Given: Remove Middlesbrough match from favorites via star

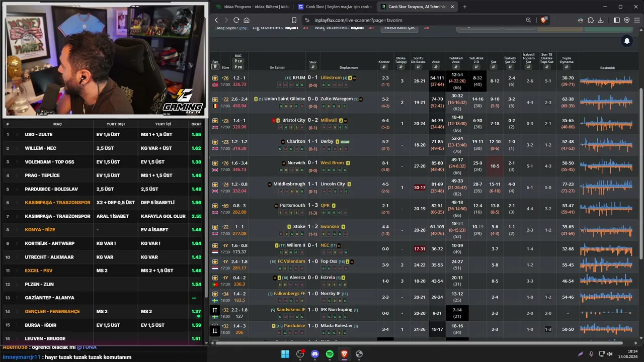Looking at the screenshot, I should (215, 185).
